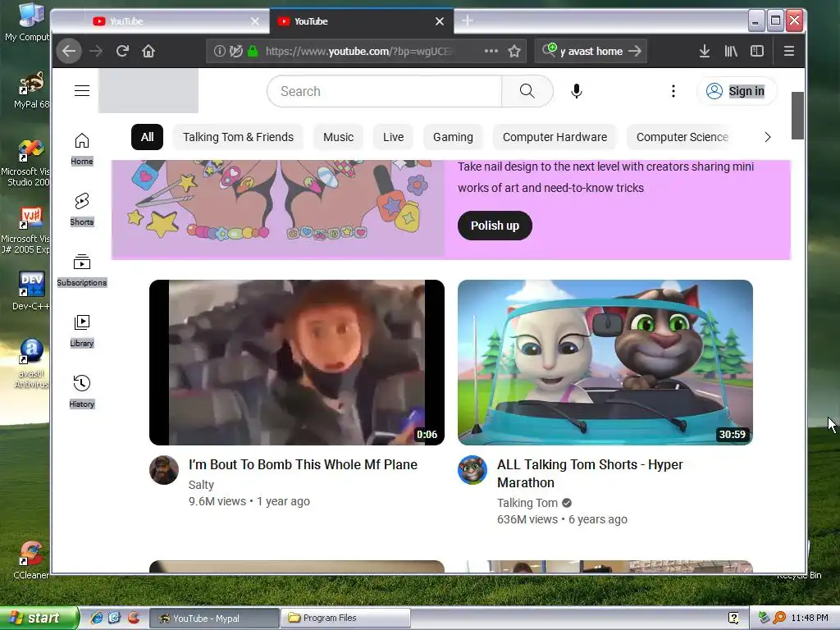This screenshot has height=630, width=840.
Task: Click the browser forward arrow
Action: click(96, 51)
